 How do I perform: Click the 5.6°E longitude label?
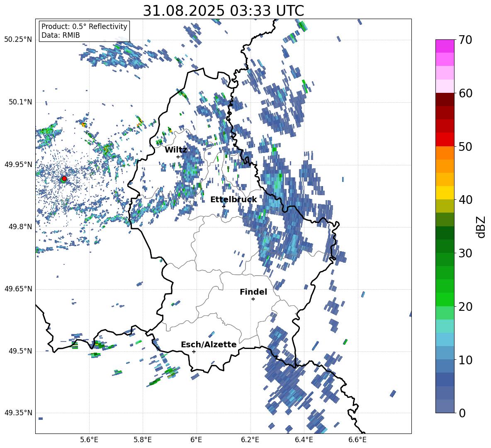click(x=89, y=440)
